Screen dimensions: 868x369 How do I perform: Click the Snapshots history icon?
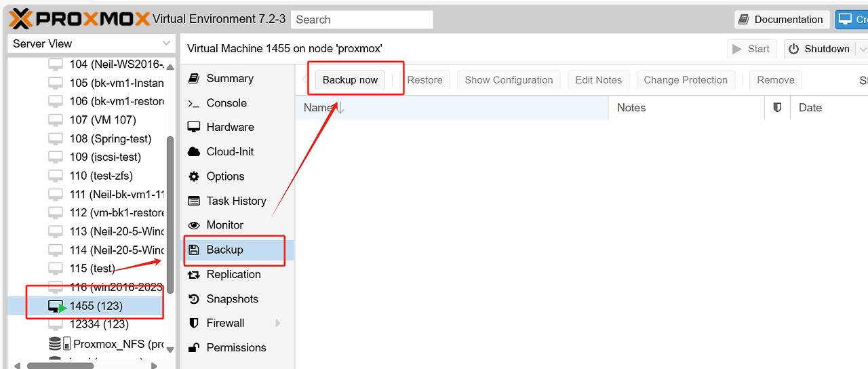pyautogui.click(x=194, y=298)
